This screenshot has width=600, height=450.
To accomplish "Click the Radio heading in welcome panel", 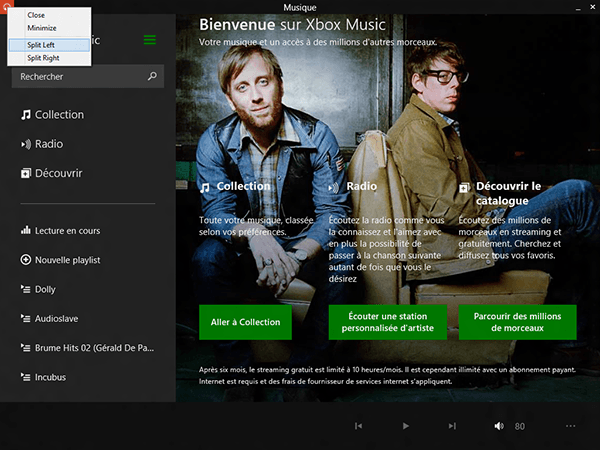I will (362, 186).
